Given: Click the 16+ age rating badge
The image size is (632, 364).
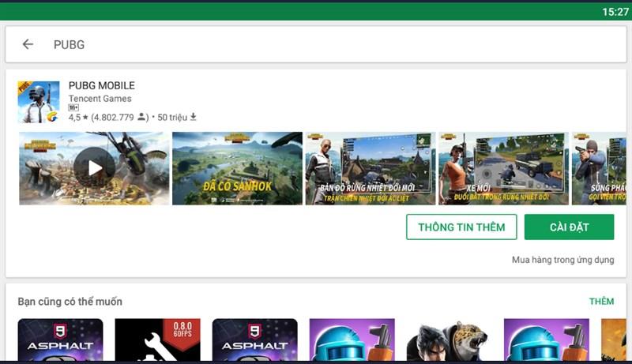Looking at the screenshot, I should click(x=73, y=108).
